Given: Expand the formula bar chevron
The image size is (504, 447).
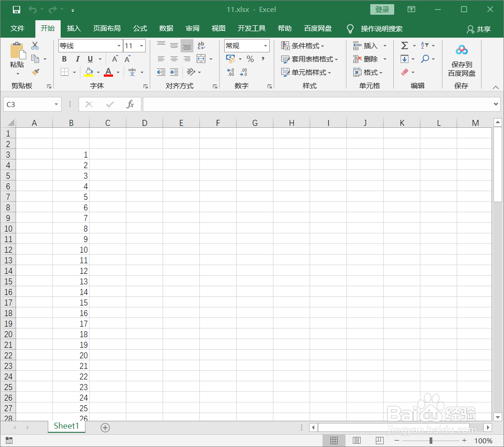Looking at the screenshot, I should (x=496, y=104).
